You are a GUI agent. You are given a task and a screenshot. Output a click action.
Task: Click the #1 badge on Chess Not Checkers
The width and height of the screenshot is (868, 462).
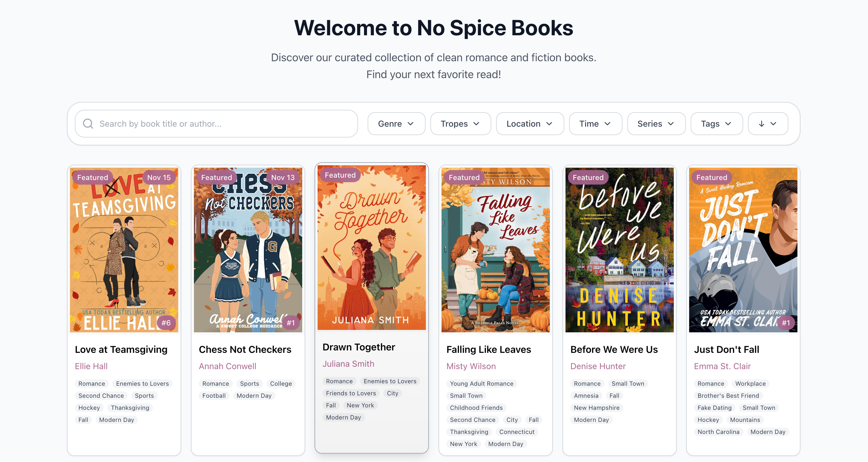click(x=290, y=323)
